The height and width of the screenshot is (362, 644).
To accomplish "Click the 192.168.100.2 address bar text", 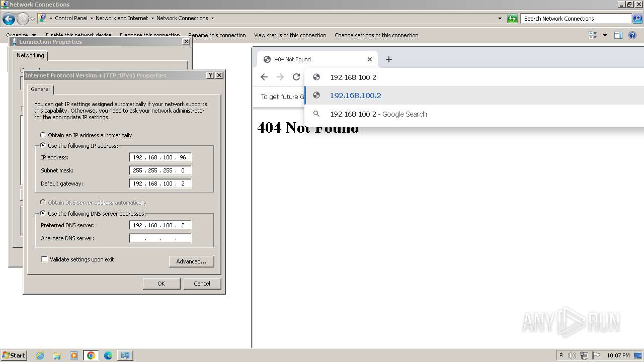I will (353, 77).
